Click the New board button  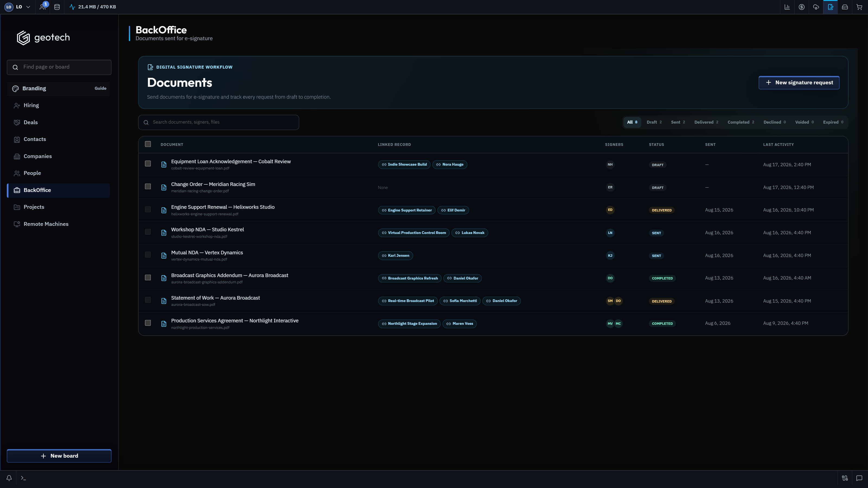point(59,456)
